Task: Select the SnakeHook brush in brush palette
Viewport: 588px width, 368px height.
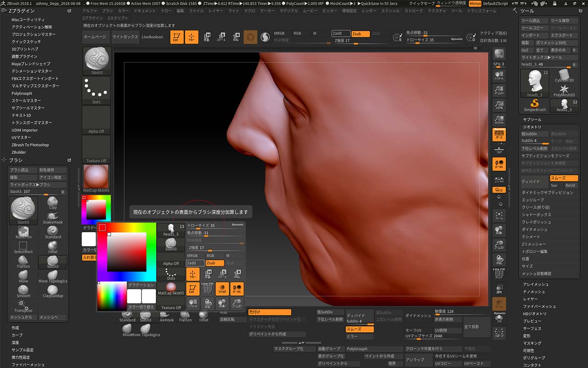Action: pos(53,217)
